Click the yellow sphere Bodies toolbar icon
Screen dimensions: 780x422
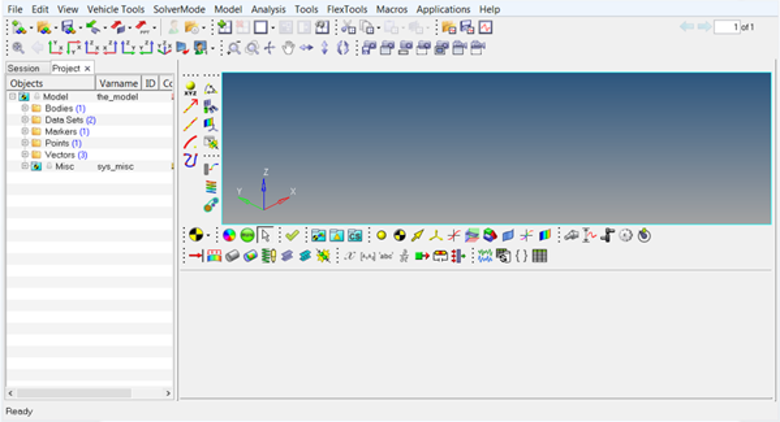pyautogui.click(x=381, y=235)
